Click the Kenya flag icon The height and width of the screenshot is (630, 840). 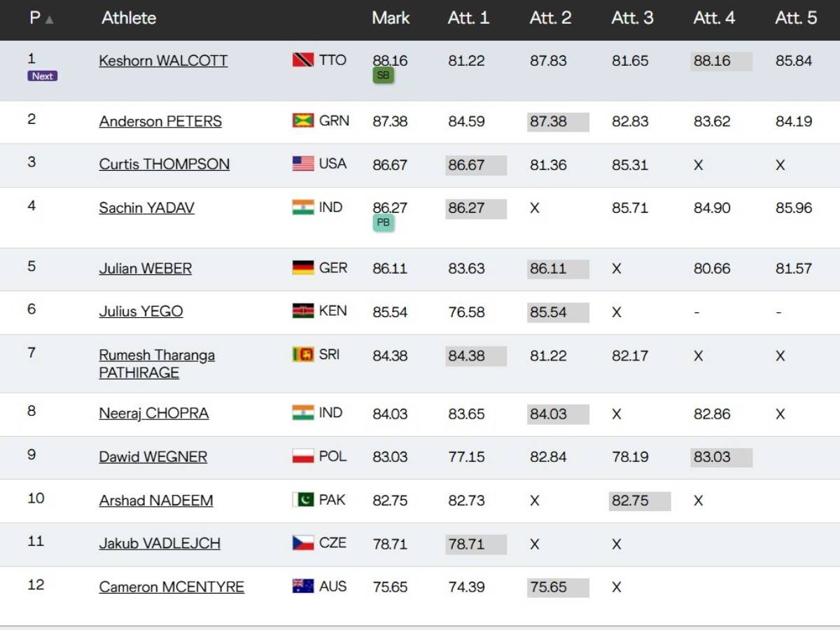click(302, 311)
